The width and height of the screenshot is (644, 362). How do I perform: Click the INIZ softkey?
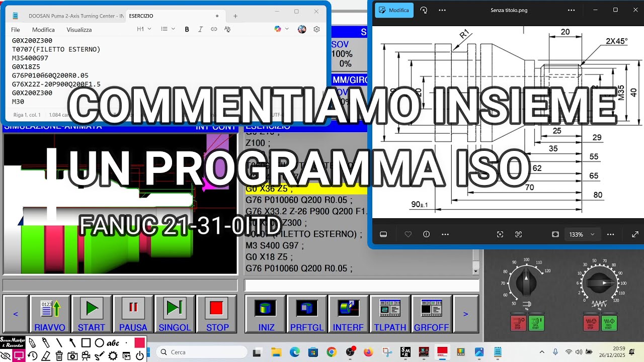tap(266, 314)
